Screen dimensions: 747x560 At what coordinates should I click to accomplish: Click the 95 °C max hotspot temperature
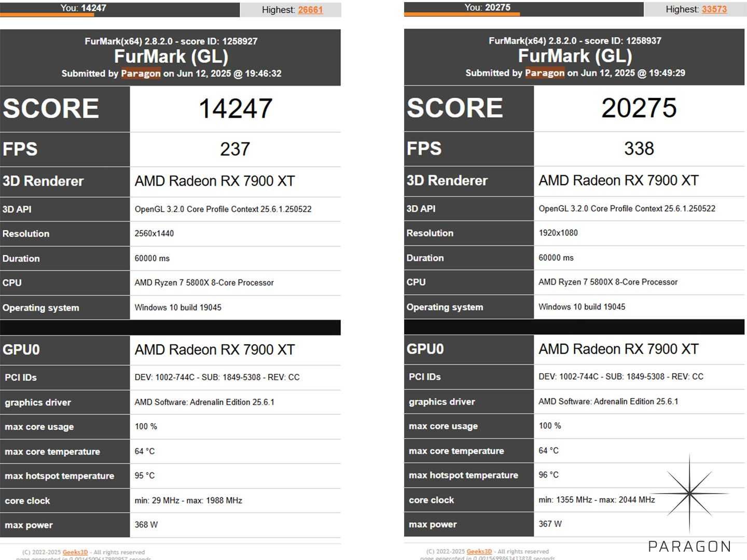145,475
